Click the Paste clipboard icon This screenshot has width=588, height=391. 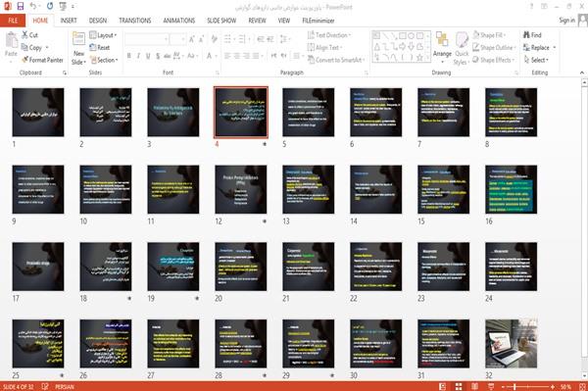11,40
